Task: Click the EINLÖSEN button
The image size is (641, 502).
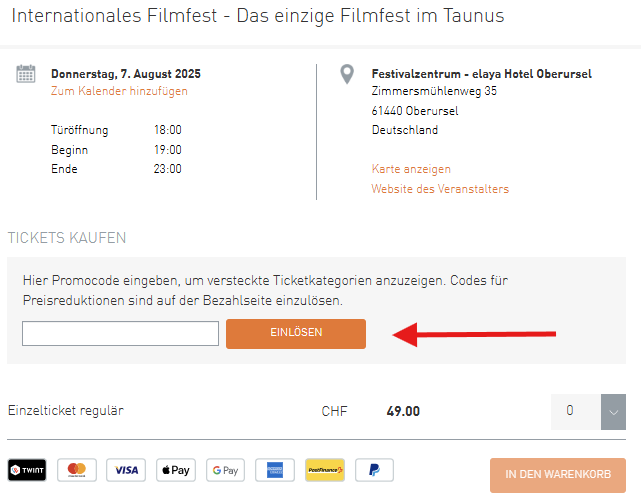Action: [296, 334]
